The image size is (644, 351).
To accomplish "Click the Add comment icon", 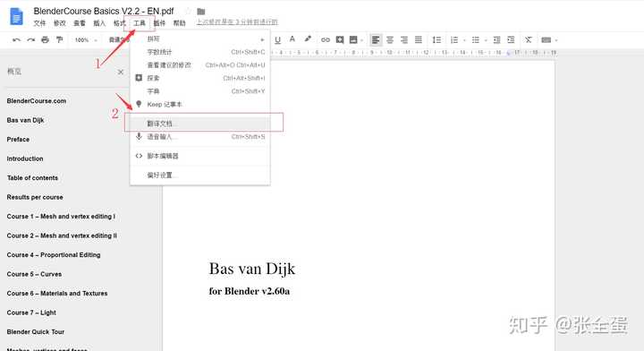I will coord(340,40).
